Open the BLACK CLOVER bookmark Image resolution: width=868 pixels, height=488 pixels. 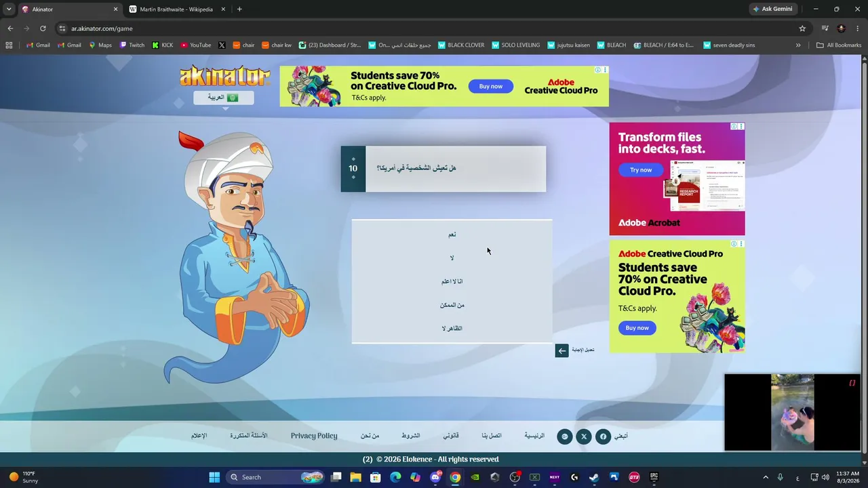pos(461,45)
